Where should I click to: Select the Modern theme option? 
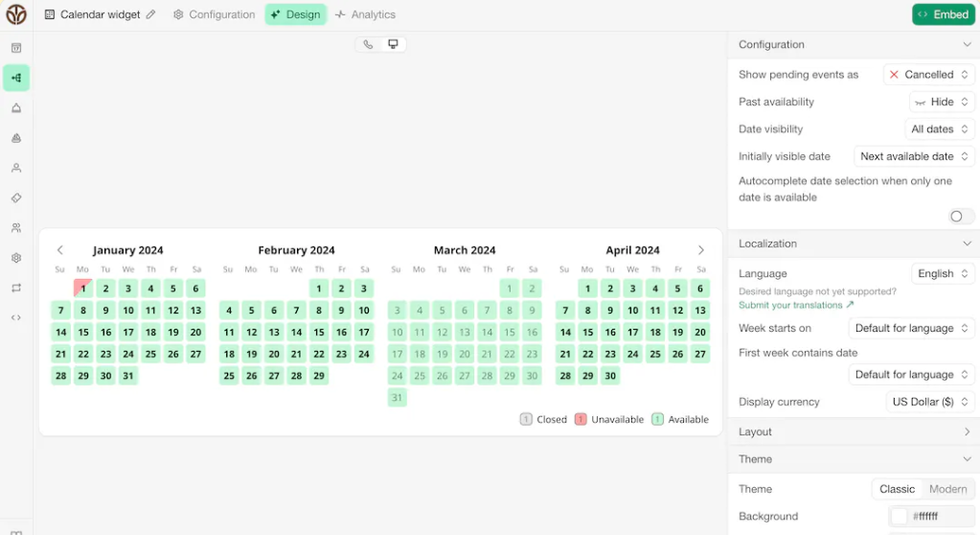pos(947,489)
